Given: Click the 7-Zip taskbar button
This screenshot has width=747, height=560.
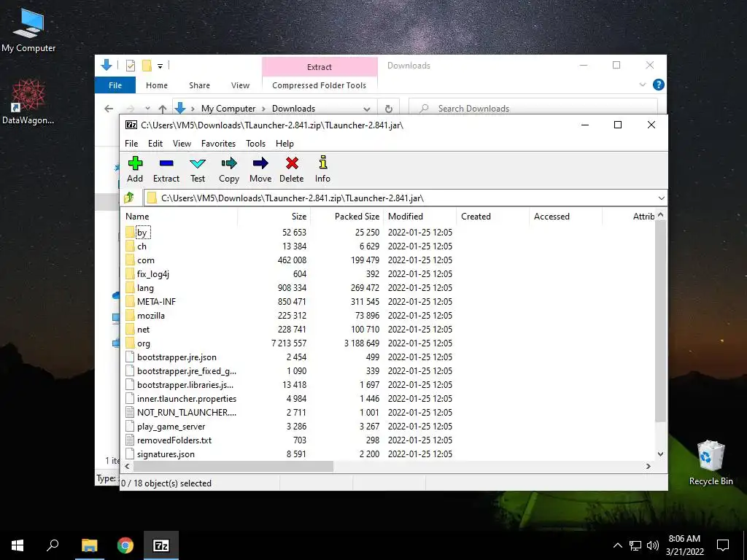Looking at the screenshot, I should [x=161, y=545].
